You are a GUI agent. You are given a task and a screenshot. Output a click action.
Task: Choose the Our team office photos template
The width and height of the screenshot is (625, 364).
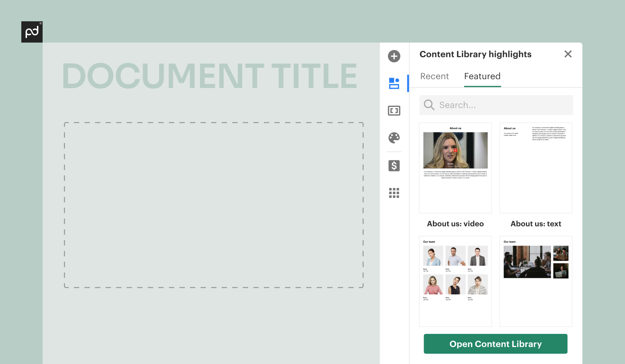pos(536,281)
